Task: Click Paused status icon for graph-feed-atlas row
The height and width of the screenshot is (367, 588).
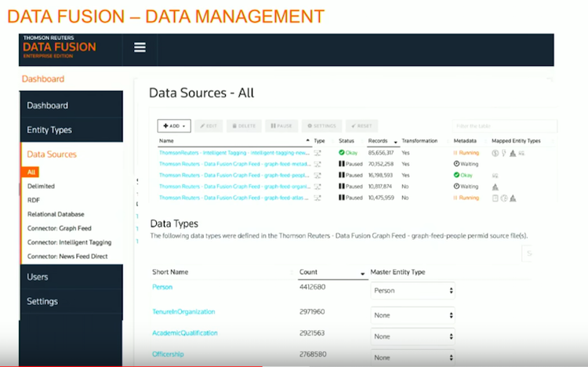Action: click(342, 198)
